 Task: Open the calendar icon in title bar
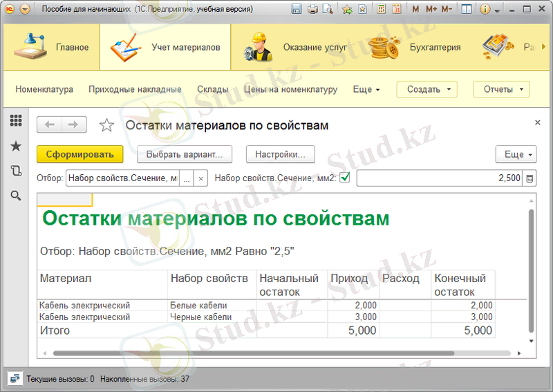pos(397,10)
